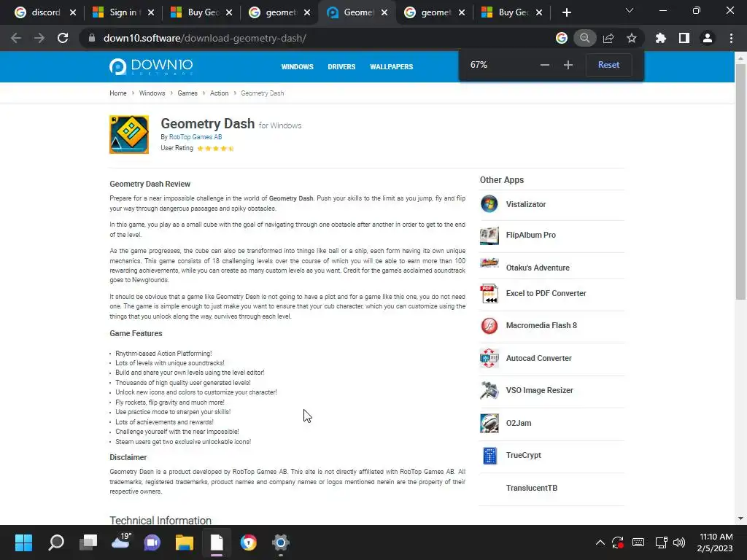This screenshot has width=747, height=560.
Task: Toggle the browser side panel
Action: pyautogui.click(x=684, y=38)
